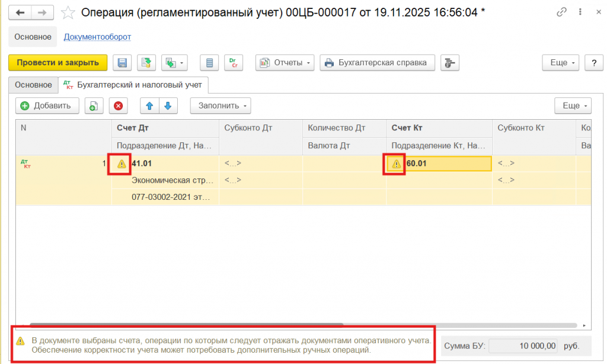Image resolution: width=607 pixels, height=364 pixels.
Task: Click the Субконто Кт column header
Action: pos(534,137)
